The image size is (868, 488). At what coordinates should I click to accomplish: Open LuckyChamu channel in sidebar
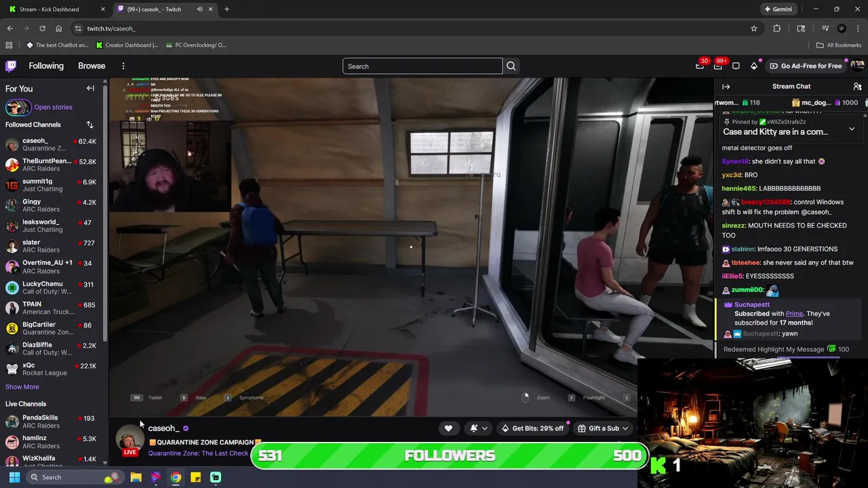pos(51,287)
